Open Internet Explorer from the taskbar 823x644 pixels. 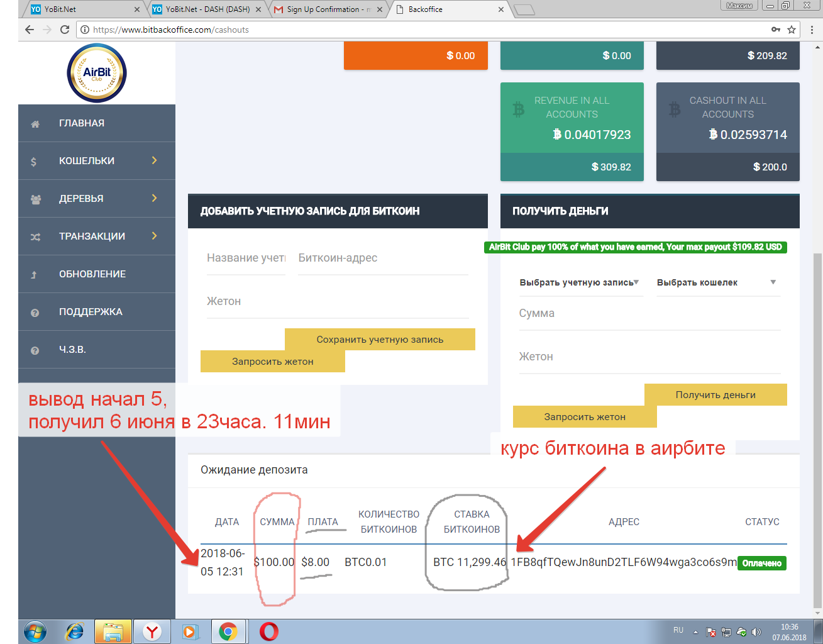pos(75,631)
